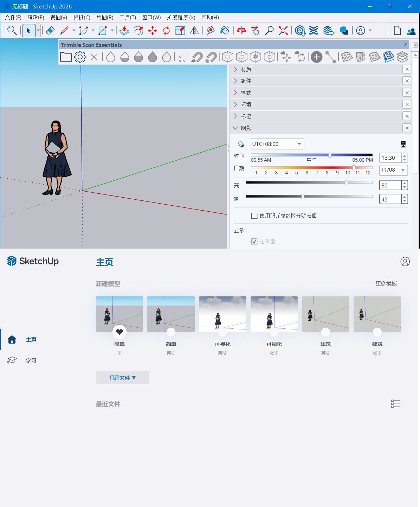Viewport: 420px width, 507px height.
Task: Click the Zoom Extents icon
Action: tap(283, 31)
